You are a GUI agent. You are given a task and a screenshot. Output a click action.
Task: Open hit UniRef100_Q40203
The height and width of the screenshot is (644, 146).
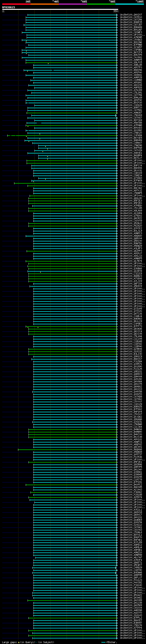(131, 389)
